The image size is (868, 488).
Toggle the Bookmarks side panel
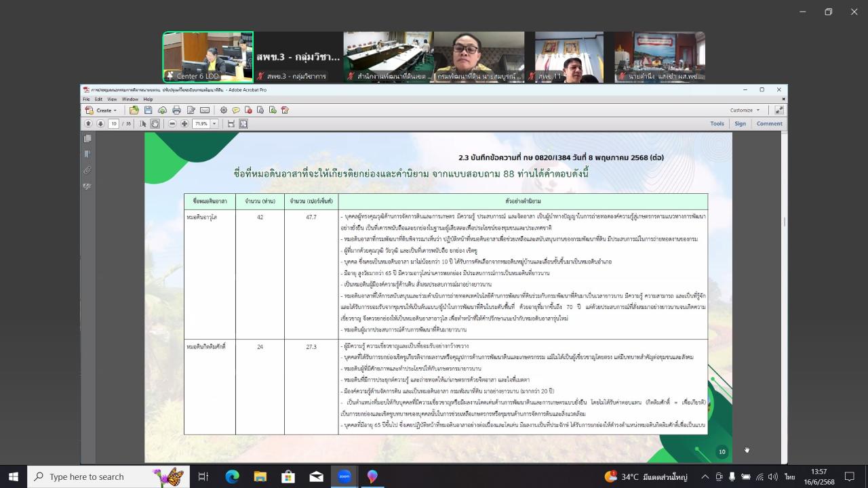click(87, 154)
